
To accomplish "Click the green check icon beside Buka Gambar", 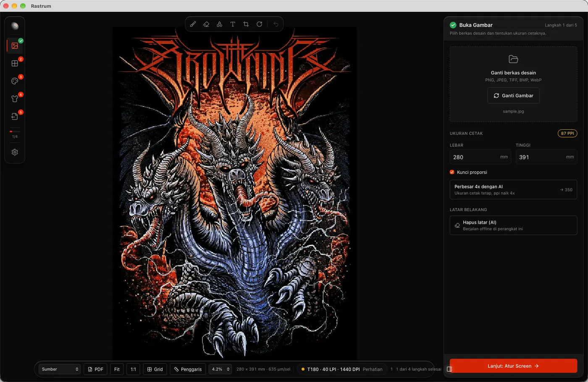I will [453, 25].
